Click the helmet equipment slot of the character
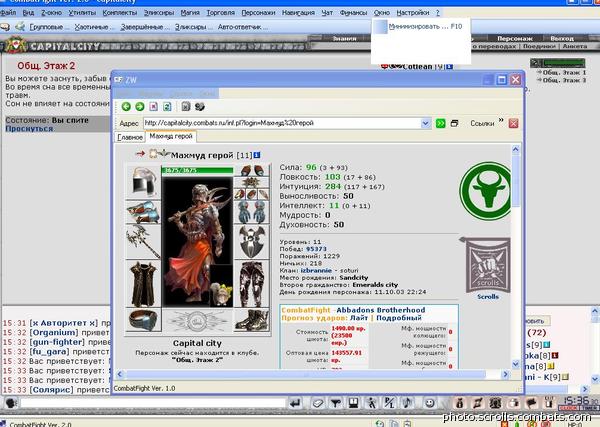This screenshot has height=427, width=600. [143, 182]
